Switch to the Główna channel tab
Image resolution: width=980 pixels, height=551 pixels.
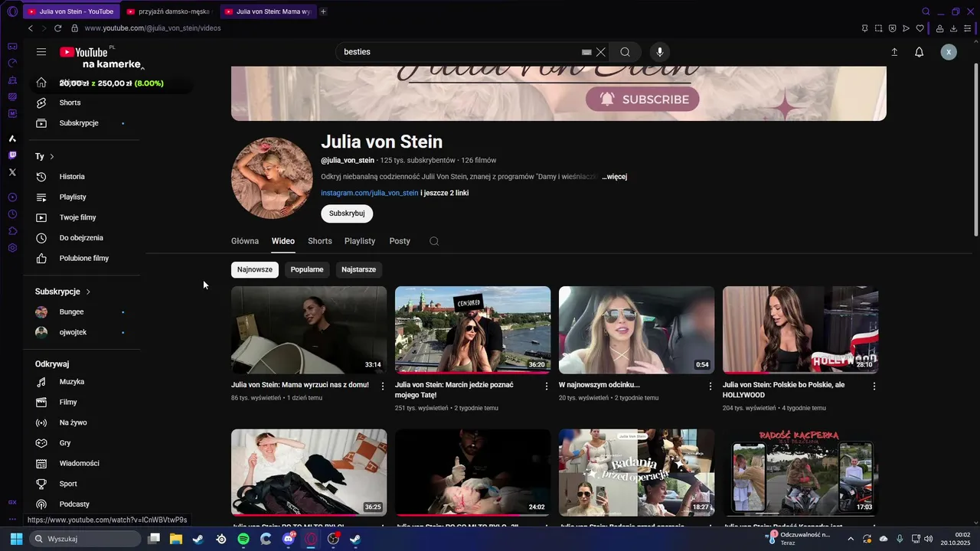tap(245, 241)
